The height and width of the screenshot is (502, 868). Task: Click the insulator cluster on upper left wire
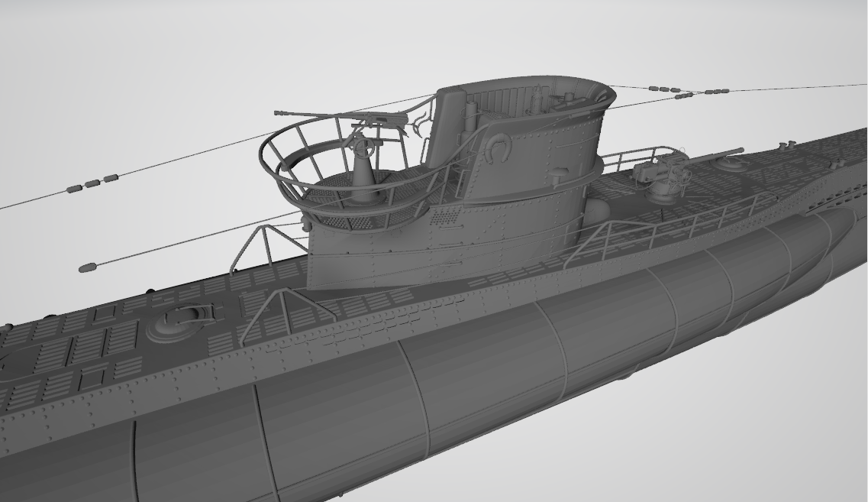click(x=93, y=183)
